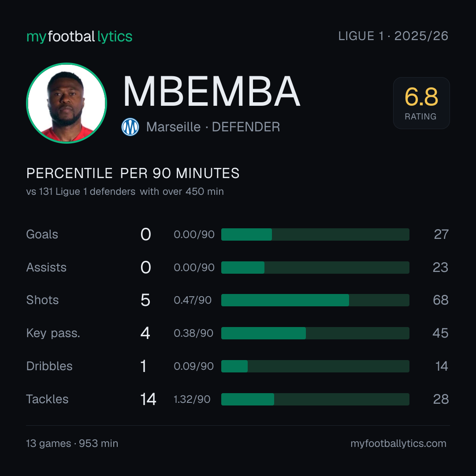Click the Dribbles percentile bar
The height and width of the screenshot is (476, 476).
[x=315, y=366]
